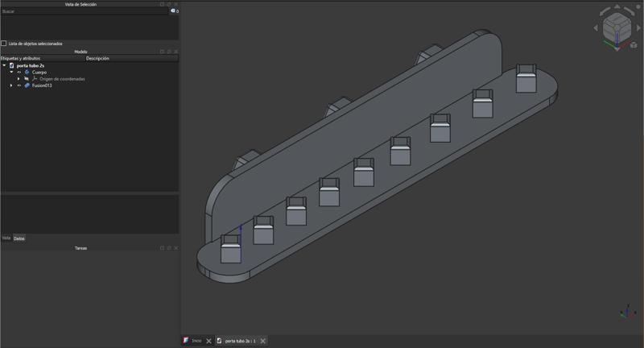Click the porta tubo 2s document icon
This screenshot has width=644, height=348.
click(11, 65)
